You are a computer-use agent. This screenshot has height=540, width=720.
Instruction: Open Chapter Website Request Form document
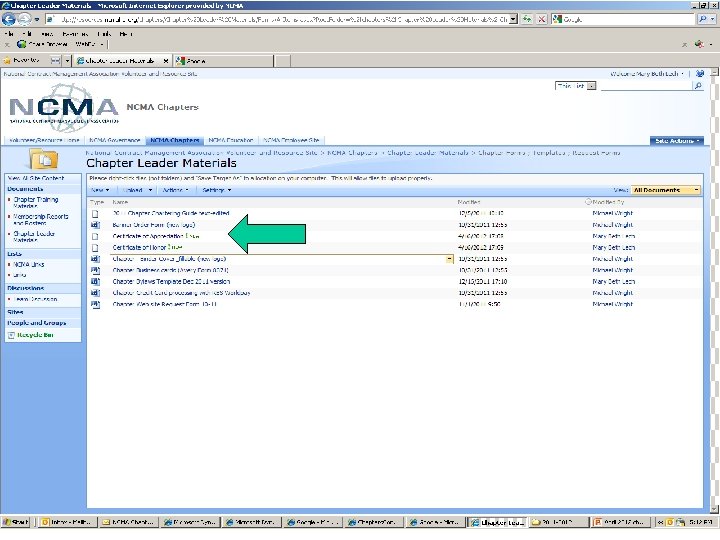pyautogui.click(x=164, y=304)
